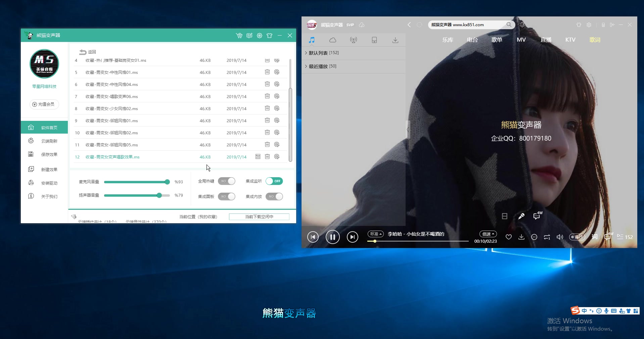Screen dimensions: 644x339
Task: Skip to the next track
Action: point(352,237)
